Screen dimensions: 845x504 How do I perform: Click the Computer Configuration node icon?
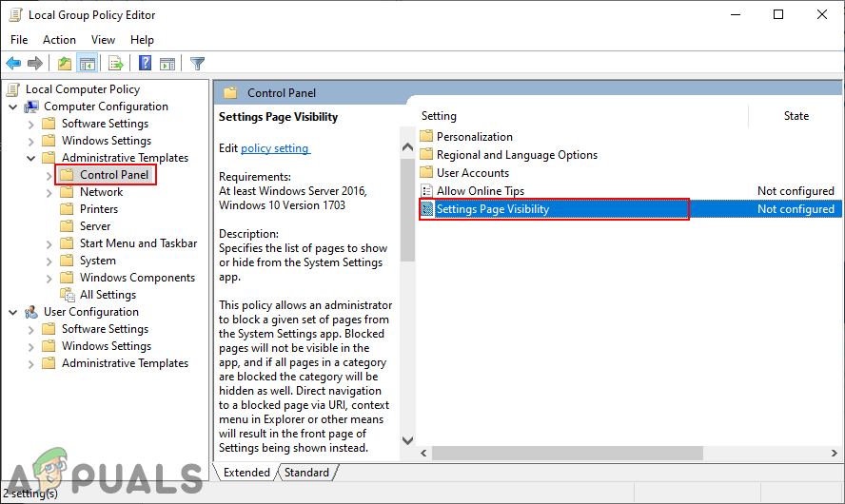click(31, 107)
